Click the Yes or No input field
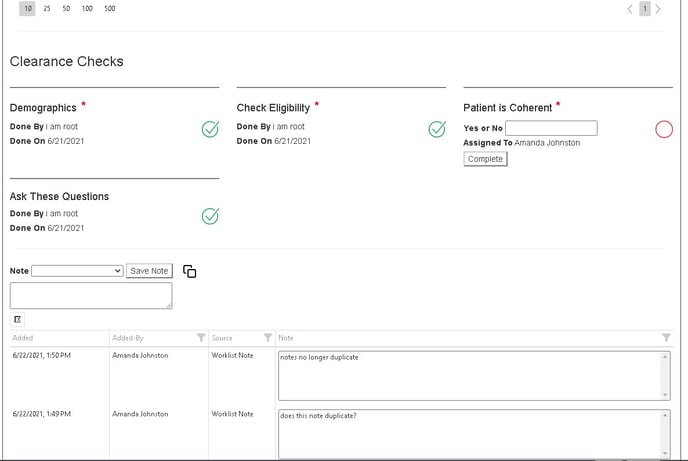The width and height of the screenshot is (688, 461). (x=551, y=128)
